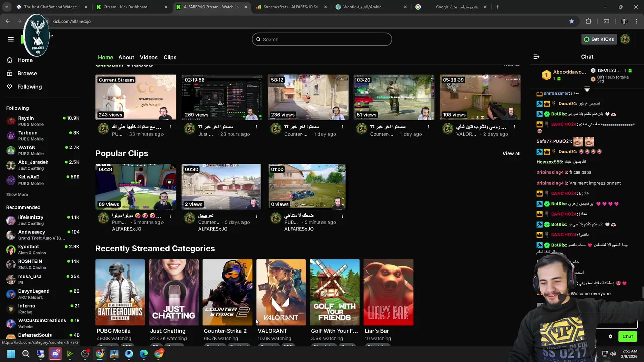Click browser back arrow button

(7, 21)
